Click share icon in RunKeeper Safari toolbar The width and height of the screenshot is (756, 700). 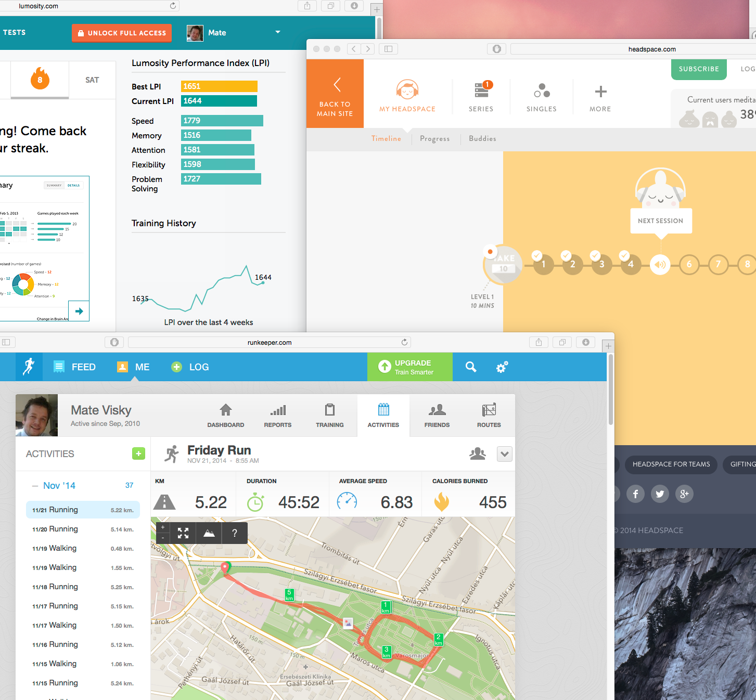(539, 342)
